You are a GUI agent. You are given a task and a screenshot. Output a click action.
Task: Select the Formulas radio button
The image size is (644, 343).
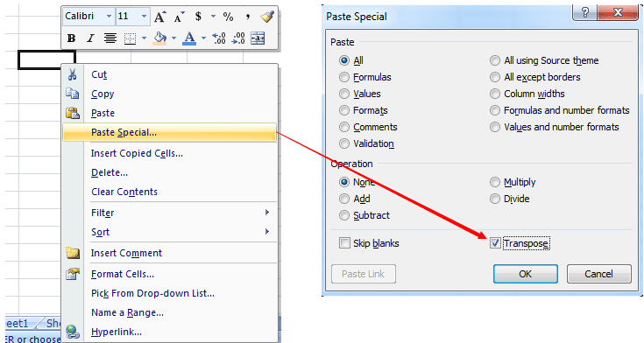click(344, 77)
